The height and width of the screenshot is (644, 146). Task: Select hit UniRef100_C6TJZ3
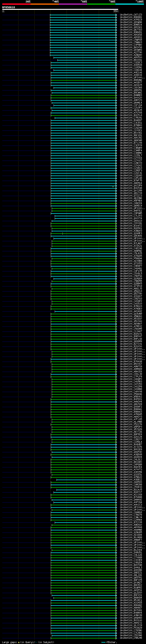[131, 15]
